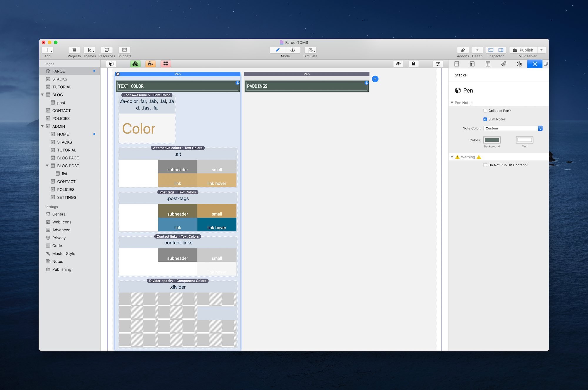This screenshot has height=390, width=588.
Task: Select the TUTORIAL page under ADMIN
Action: (66, 150)
